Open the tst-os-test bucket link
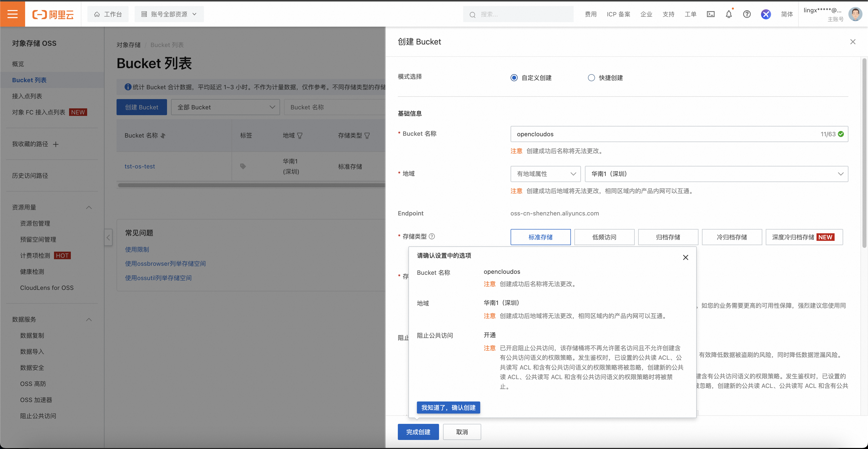Image resolution: width=868 pixels, height=449 pixels. point(140,166)
